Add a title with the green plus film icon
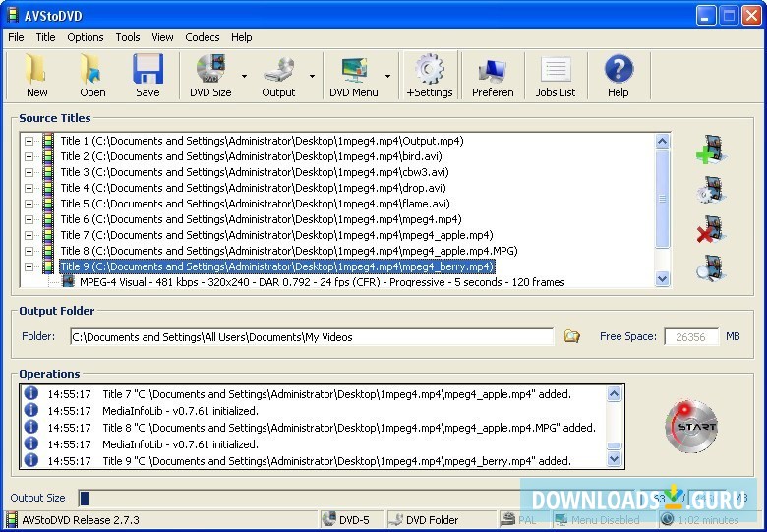The image size is (767, 532). 712,149
